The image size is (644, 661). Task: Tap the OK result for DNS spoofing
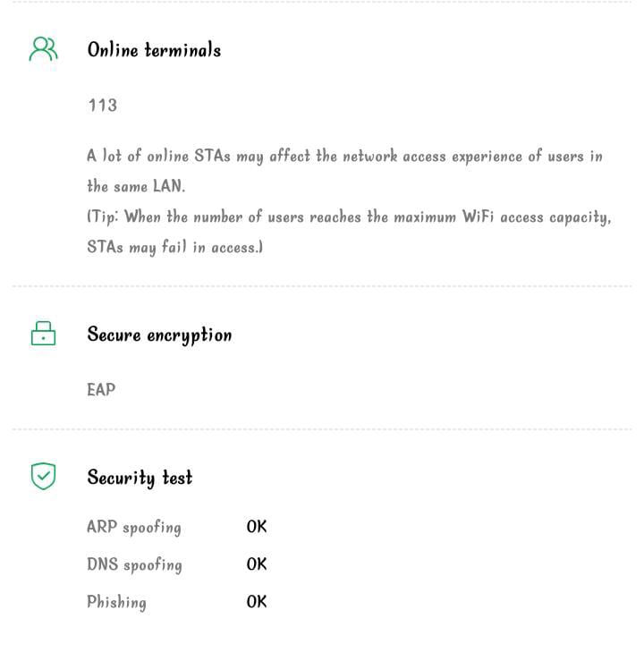(x=257, y=564)
